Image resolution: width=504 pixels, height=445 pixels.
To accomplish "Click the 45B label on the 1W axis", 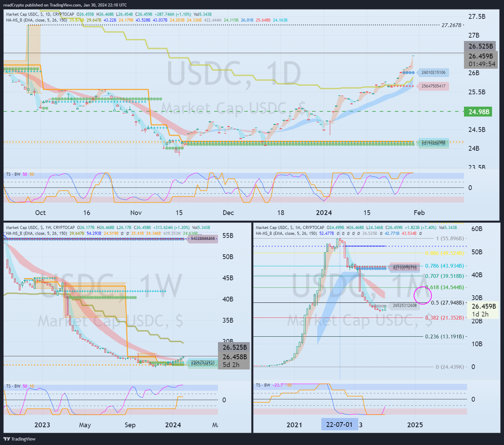I will point(228,278).
